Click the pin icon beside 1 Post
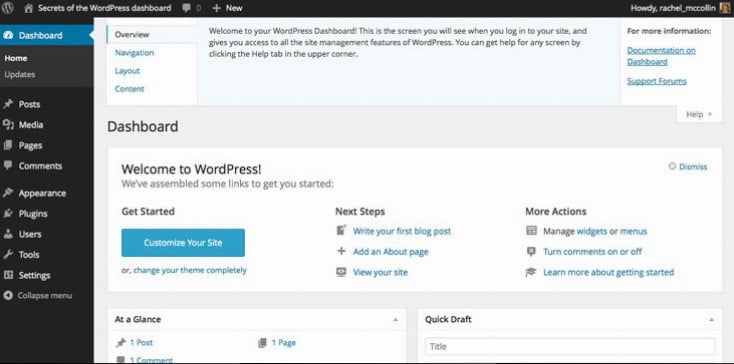 point(121,343)
